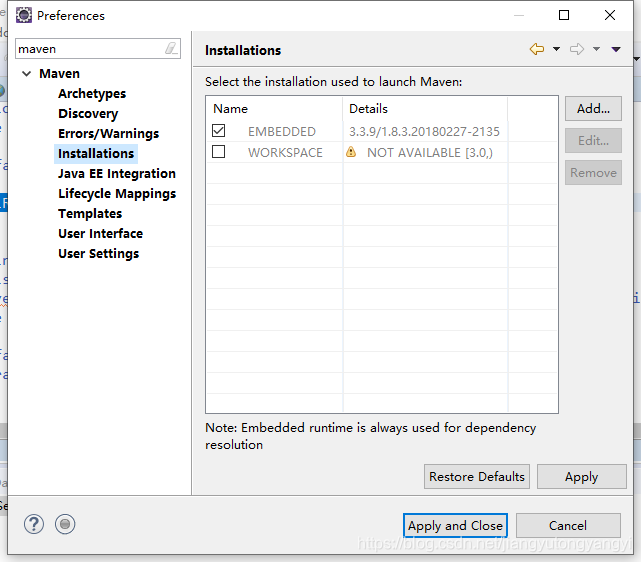The width and height of the screenshot is (641, 562).
Task: Click the Apply button
Action: pyautogui.click(x=581, y=477)
